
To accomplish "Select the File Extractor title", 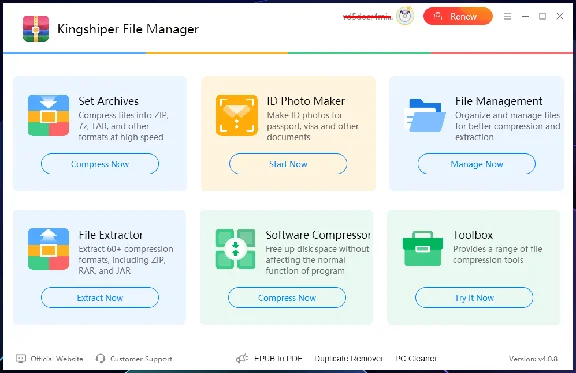I will [111, 235].
